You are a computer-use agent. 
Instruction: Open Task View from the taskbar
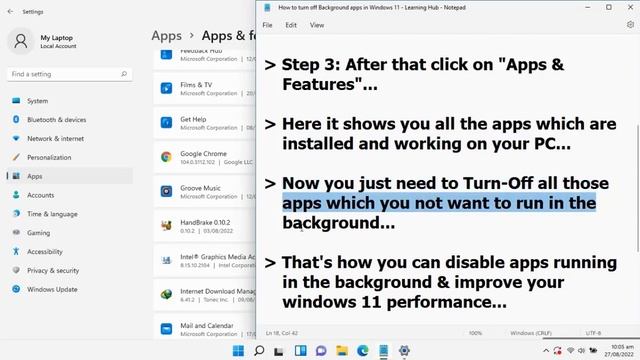(x=279, y=351)
